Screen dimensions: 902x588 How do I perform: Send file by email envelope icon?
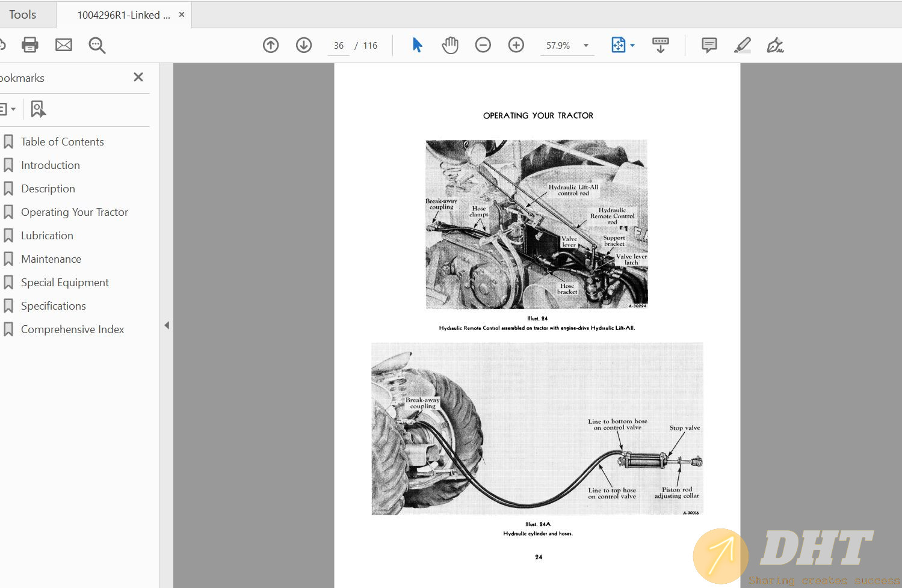point(64,45)
